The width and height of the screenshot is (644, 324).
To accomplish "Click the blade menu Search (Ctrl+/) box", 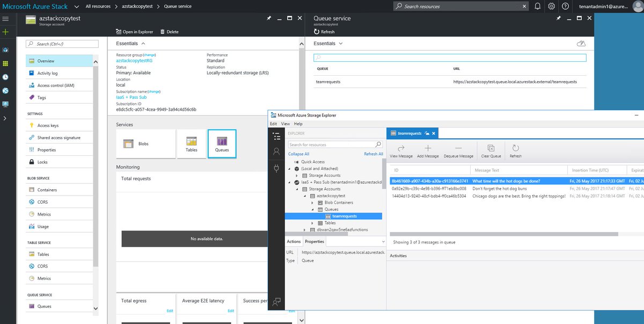I will [62, 44].
